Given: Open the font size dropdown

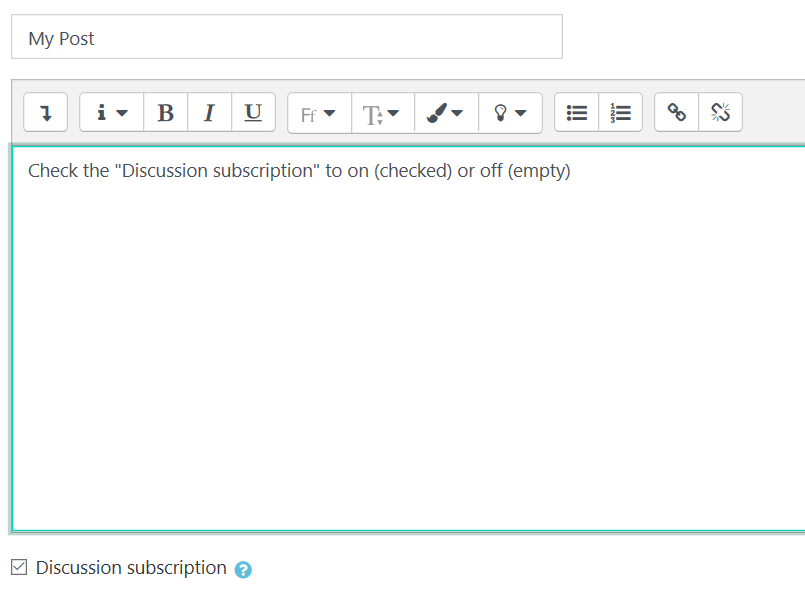Looking at the screenshot, I should pyautogui.click(x=381, y=112).
